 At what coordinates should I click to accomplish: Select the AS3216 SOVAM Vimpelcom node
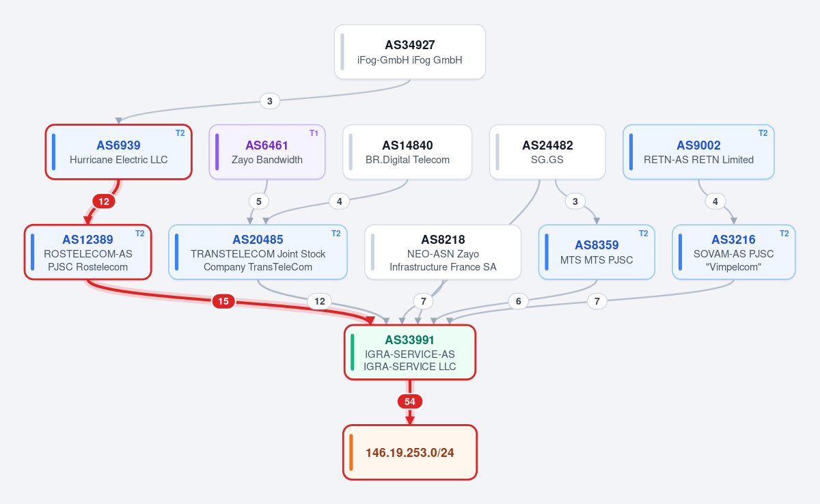[733, 252]
